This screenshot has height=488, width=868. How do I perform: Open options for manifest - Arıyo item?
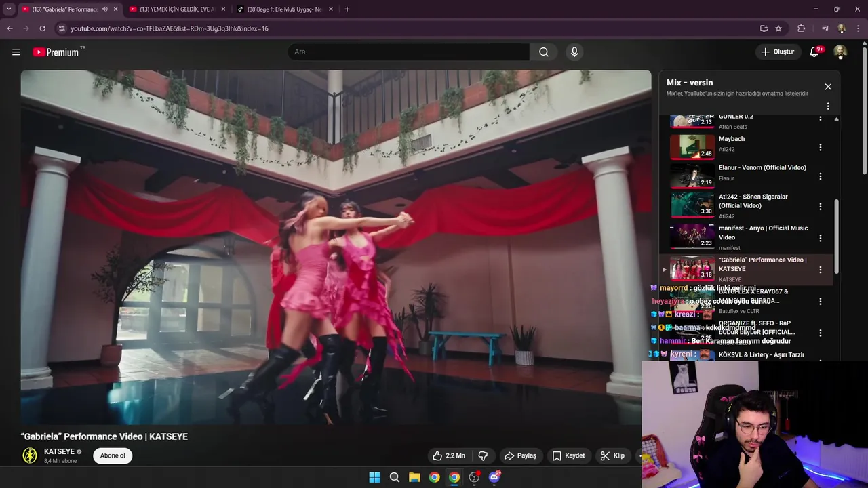click(x=820, y=238)
